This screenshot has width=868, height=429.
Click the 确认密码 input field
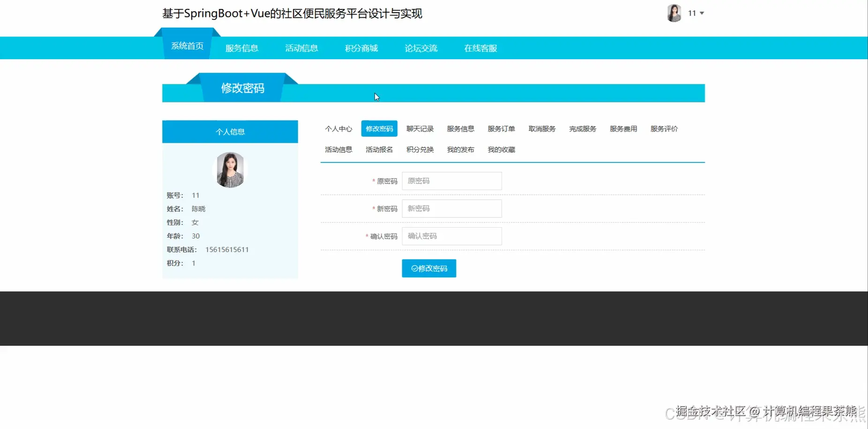click(451, 236)
